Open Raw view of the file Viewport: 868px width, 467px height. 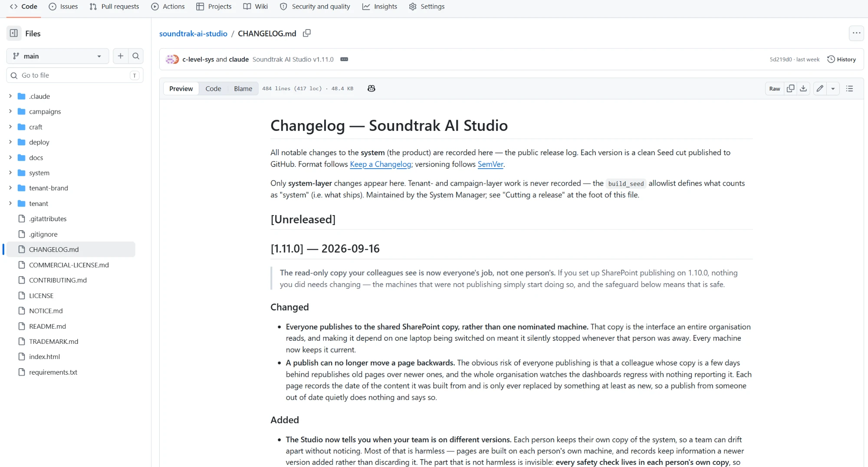coord(775,88)
